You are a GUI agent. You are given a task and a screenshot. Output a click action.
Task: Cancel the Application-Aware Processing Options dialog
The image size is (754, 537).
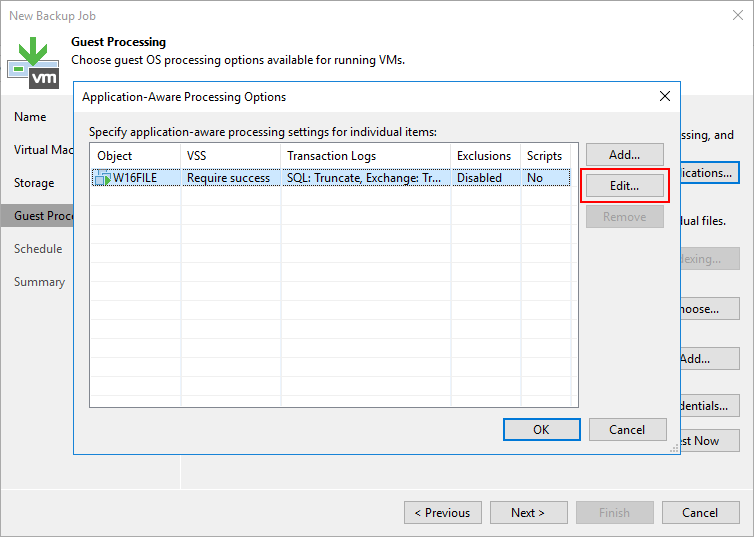click(x=626, y=430)
